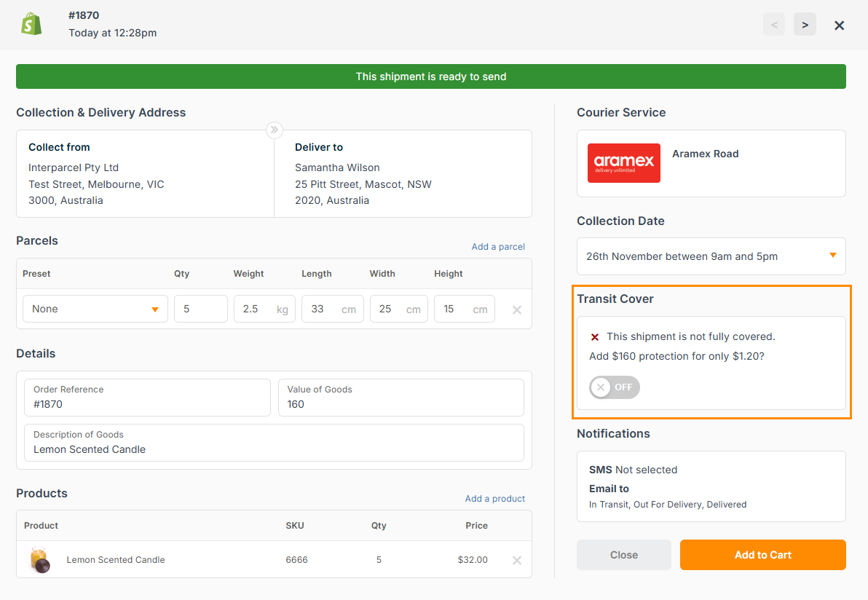The width and height of the screenshot is (868, 600).
Task: Open the parcel Preset dropdown
Action: [95, 309]
